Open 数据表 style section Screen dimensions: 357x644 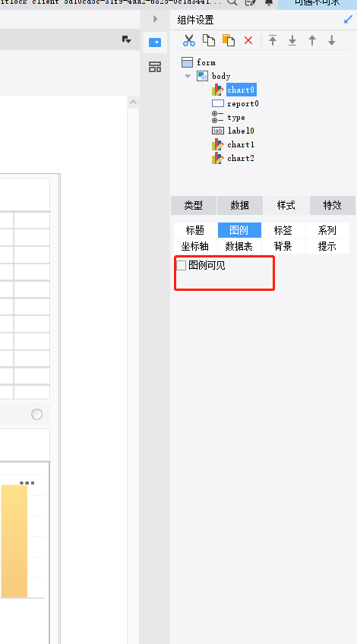(x=239, y=246)
